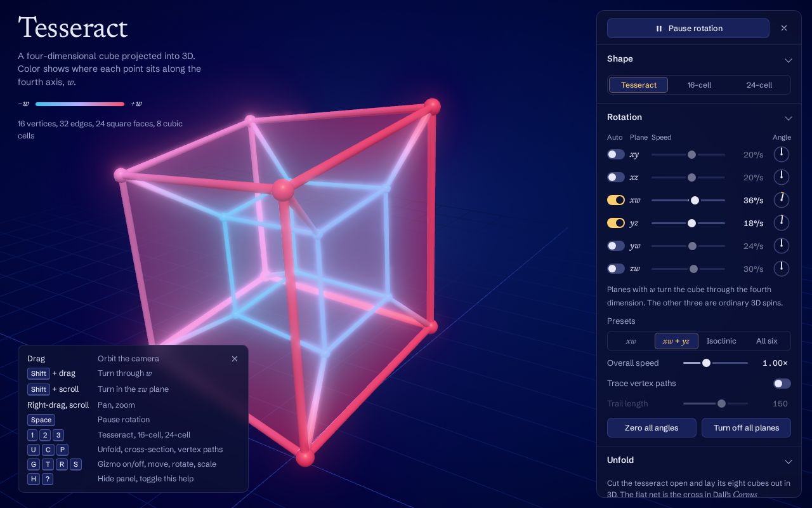Click the U key badge for Unfold

click(34, 450)
